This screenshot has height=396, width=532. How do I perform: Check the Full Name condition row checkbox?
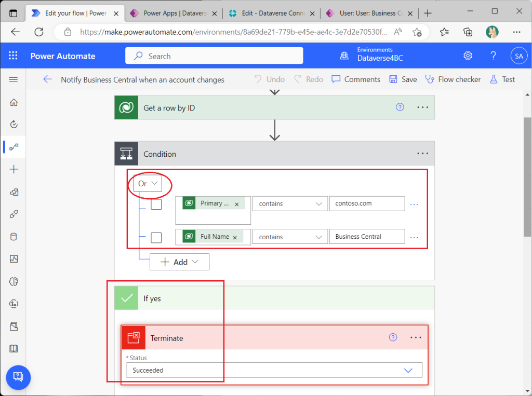[156, 237]
